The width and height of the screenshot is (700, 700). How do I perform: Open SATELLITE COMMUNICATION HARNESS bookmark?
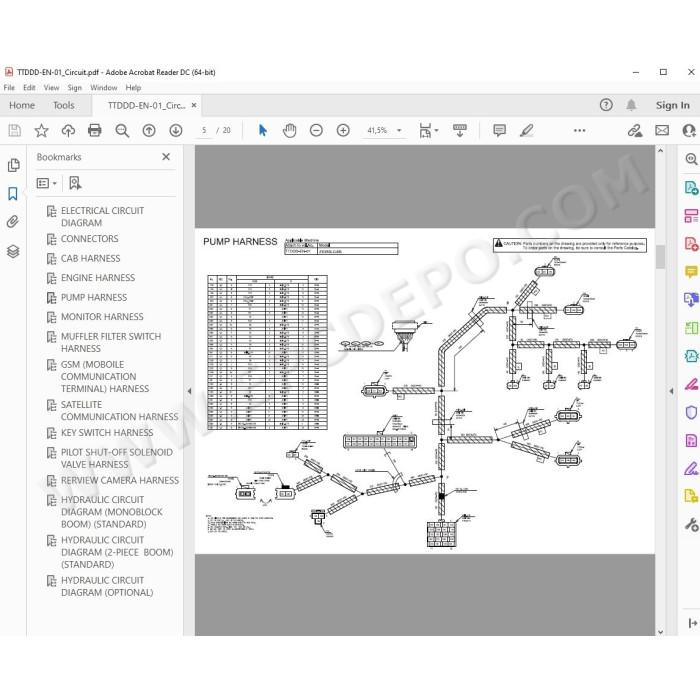click(x=120, y=411)
